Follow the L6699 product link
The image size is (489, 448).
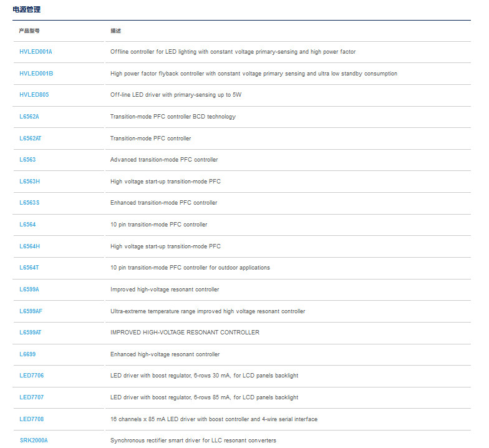tap(27, 354)
